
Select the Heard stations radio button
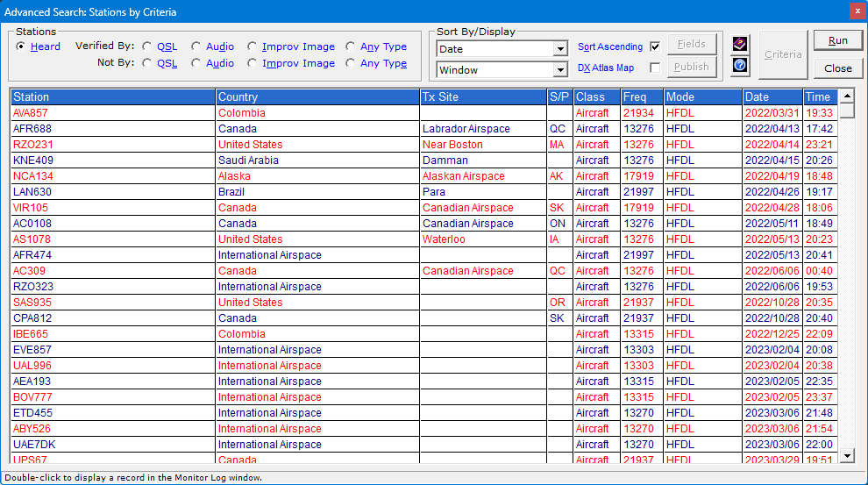[21, 46]
